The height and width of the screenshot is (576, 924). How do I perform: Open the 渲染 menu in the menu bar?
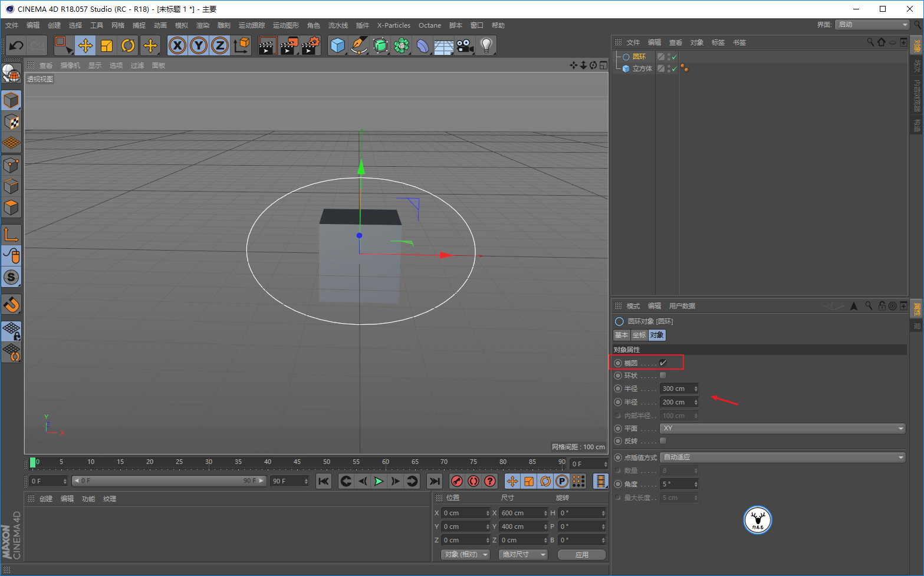[203, 25]
